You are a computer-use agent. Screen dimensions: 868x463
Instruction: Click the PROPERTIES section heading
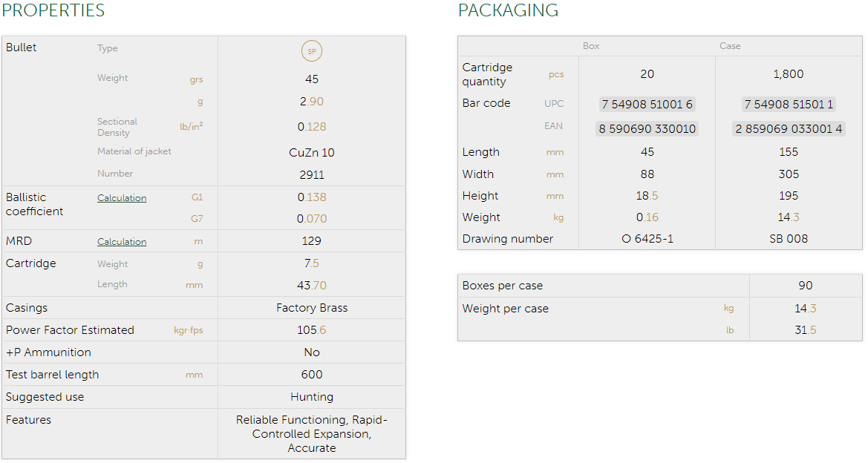point(53,11)
